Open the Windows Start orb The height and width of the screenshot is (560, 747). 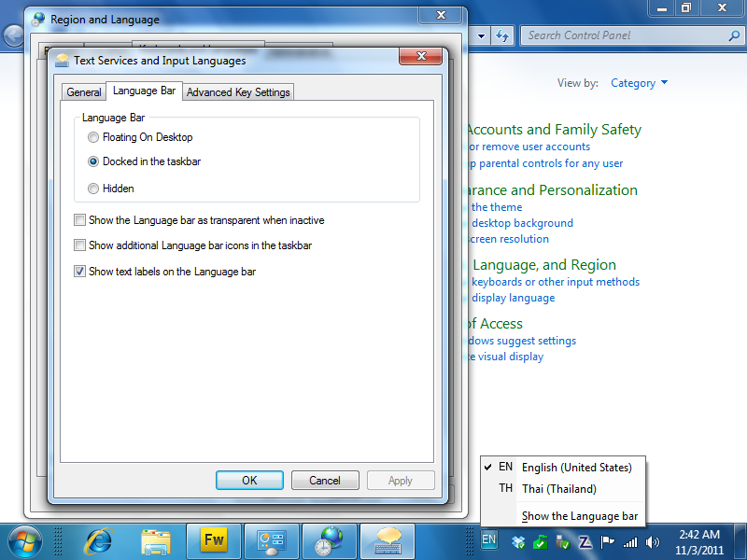[24, 542]
